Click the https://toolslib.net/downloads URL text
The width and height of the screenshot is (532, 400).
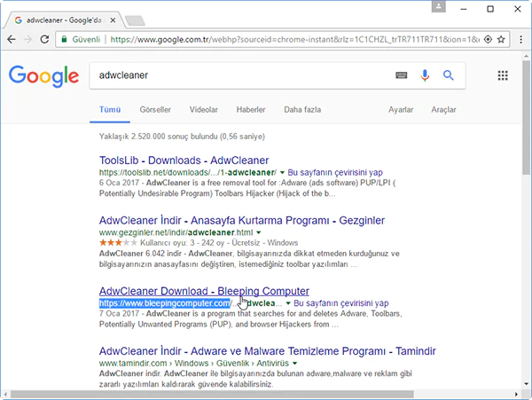pyautogui.click(x=188, y=172)
